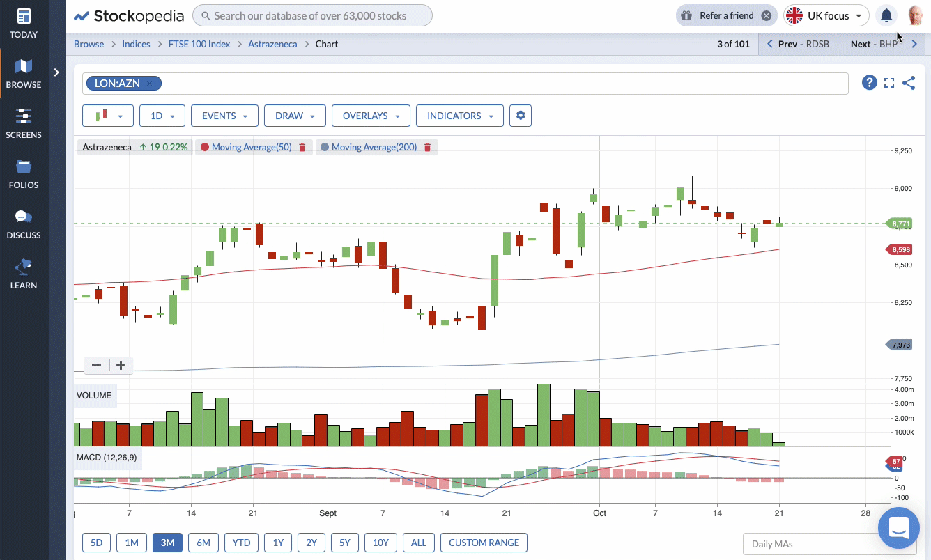The height and width of the screenshot is (560, 931).
Task: Open the Custom Range selector
Action: [x=484, y=543]
